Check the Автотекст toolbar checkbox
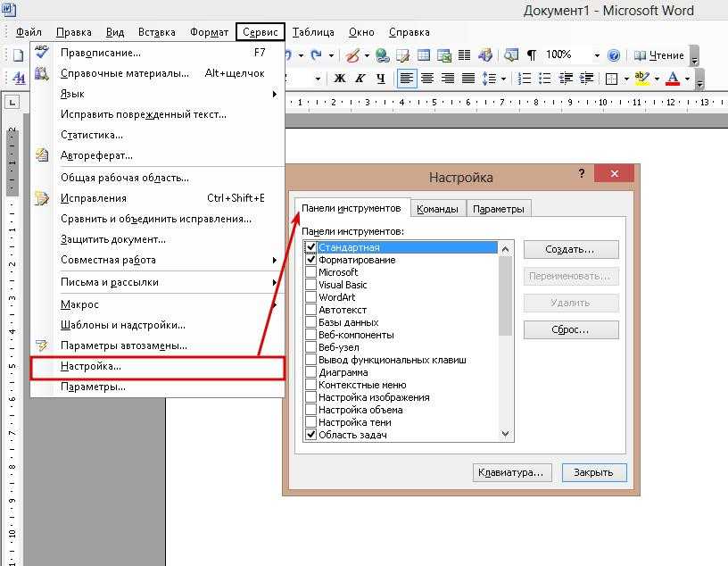 pos(310,310)
